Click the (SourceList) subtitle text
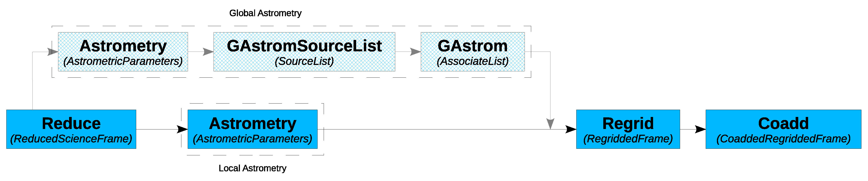868x181 pixels. (x=304, y=61)
